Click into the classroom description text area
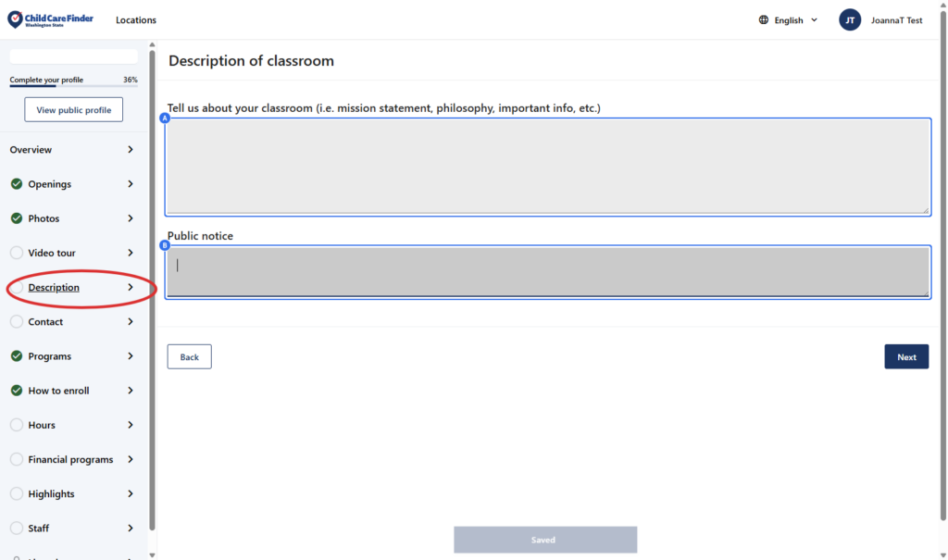This screenshot has height=560, width=948. 547,167
